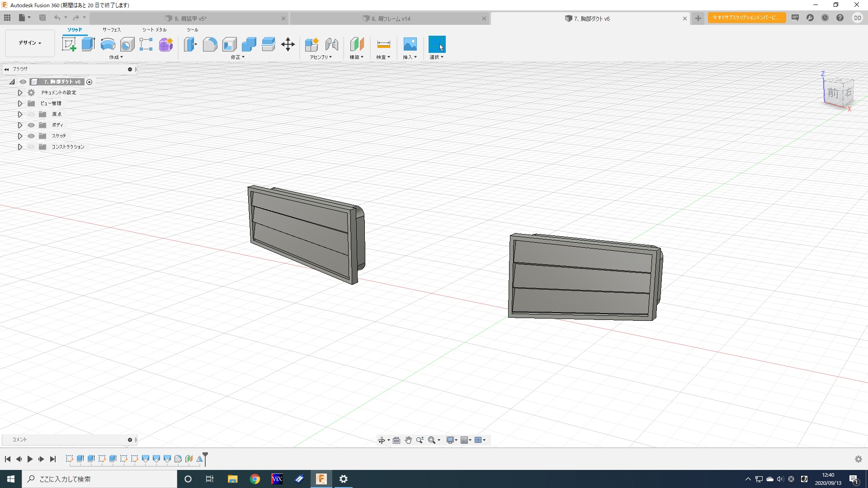This screenshot has width=868, height=488.
Task: Click the orange subscription banner button
Action: tap(746, 18)
